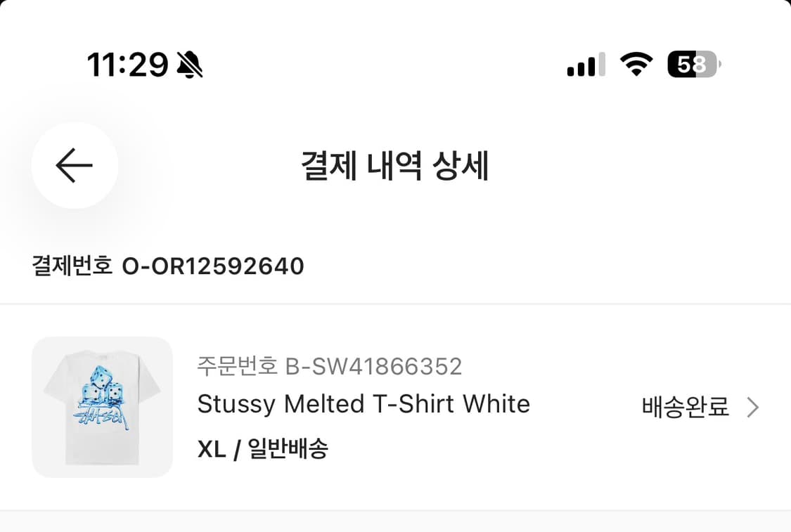Click the cellular signal strength icon

click(x=586, y=64)
